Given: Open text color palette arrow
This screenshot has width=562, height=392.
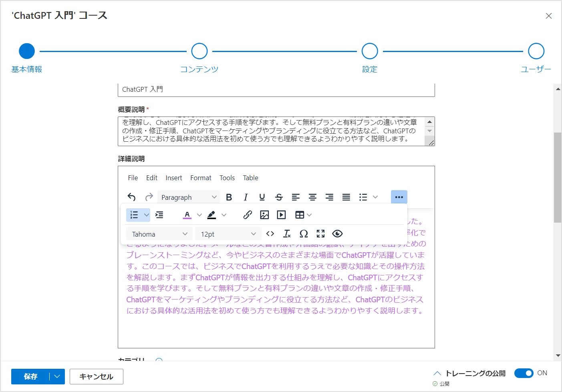Looking at the screenshot, I should pyautogui.click(x=199, y=215).
